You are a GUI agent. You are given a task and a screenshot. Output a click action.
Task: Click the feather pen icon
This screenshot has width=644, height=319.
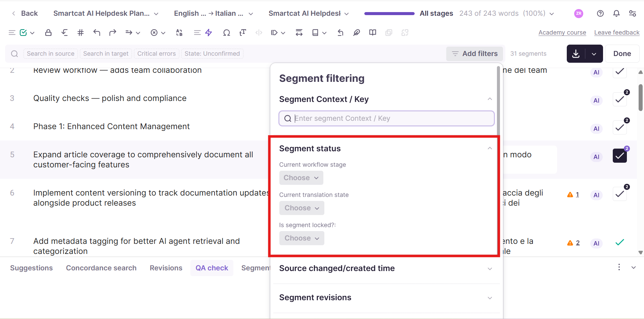click(x=357, y=33)
